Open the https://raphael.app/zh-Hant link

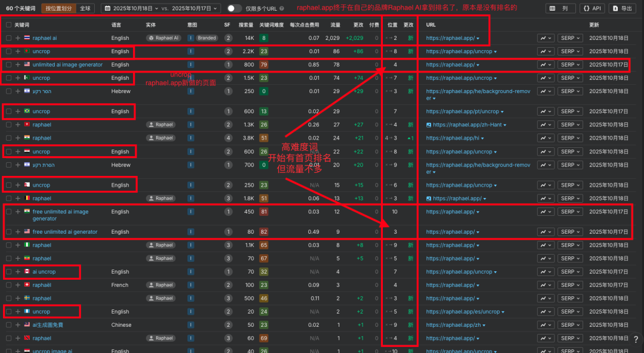click(467, 125)
